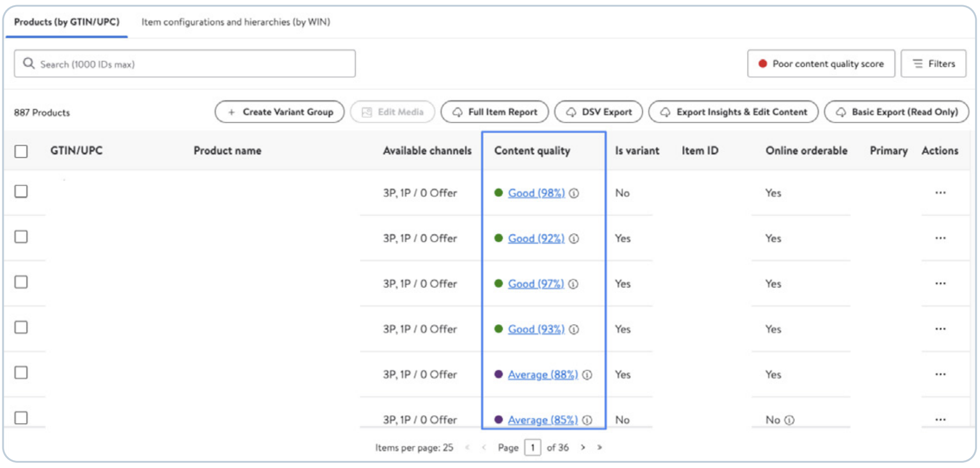
Task: Select checkbox for Good (98%) row
Action: tap(21, 191)
